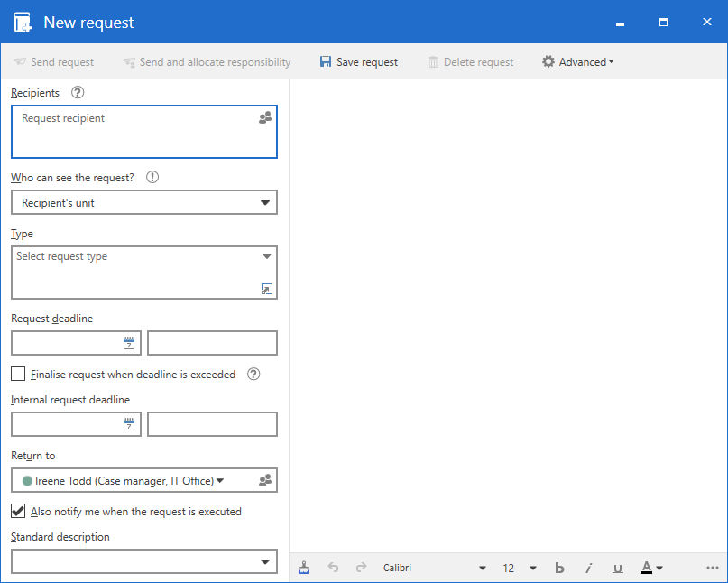This screenshot has width=728, height=583.
Task: Tick Finalise request when deadline is exceeded
Action: (x=18, y=374)
